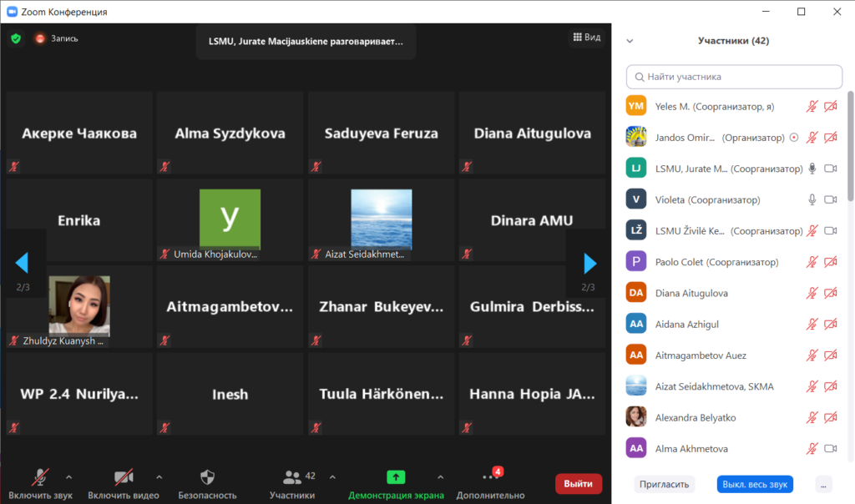855x504 pixels.
Task: Open the three-dots participants menu
Action: (x=823, y=484)
